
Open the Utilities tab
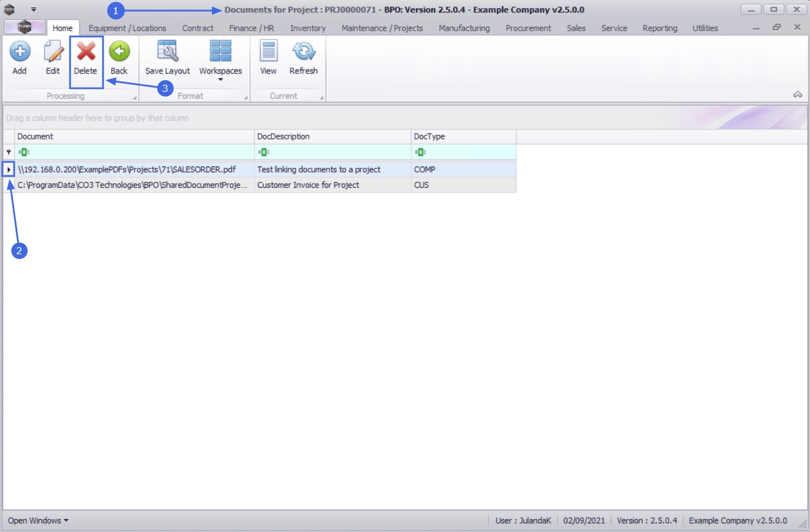[x=705, y=28]
